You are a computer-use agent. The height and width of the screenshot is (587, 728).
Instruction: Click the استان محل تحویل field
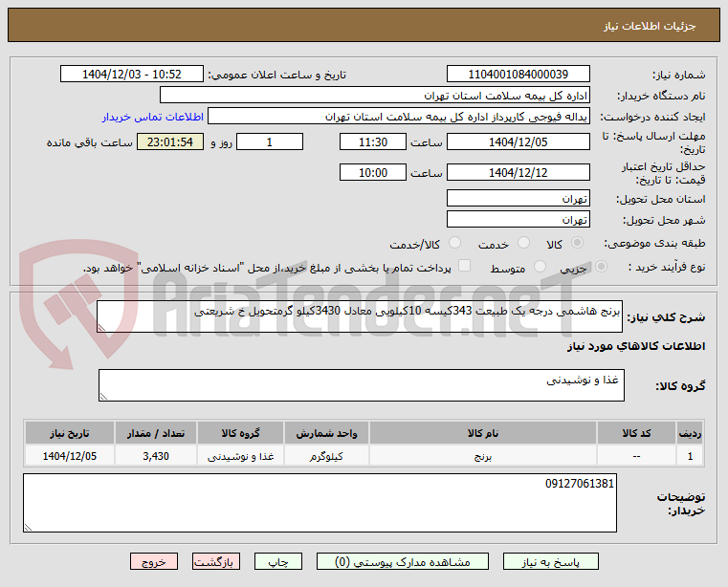point(518,198)
